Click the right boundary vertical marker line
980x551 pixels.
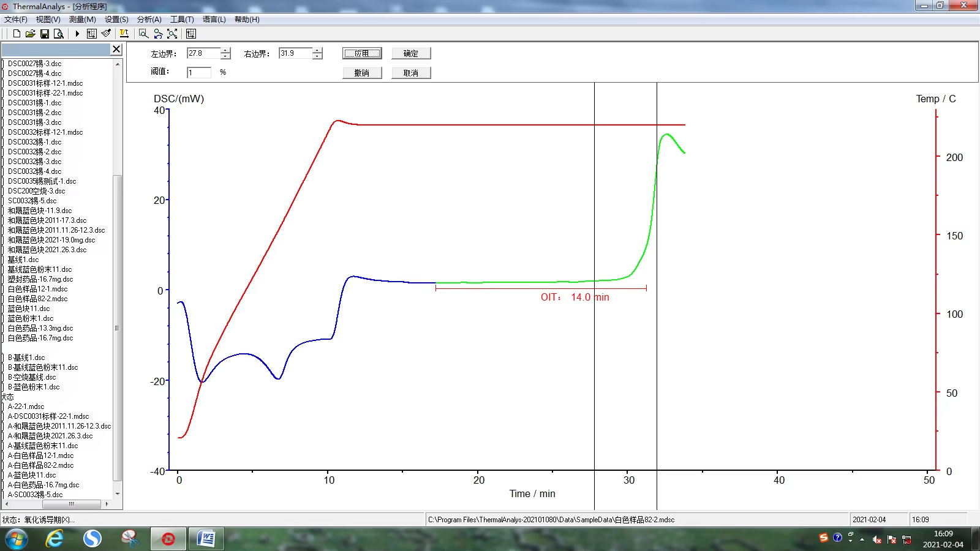pos(657,296)
